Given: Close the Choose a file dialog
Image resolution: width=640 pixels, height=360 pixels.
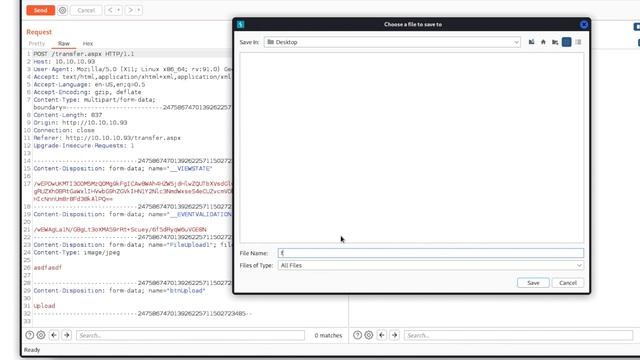Looking at the screenshot, I should tap(584, 24).
